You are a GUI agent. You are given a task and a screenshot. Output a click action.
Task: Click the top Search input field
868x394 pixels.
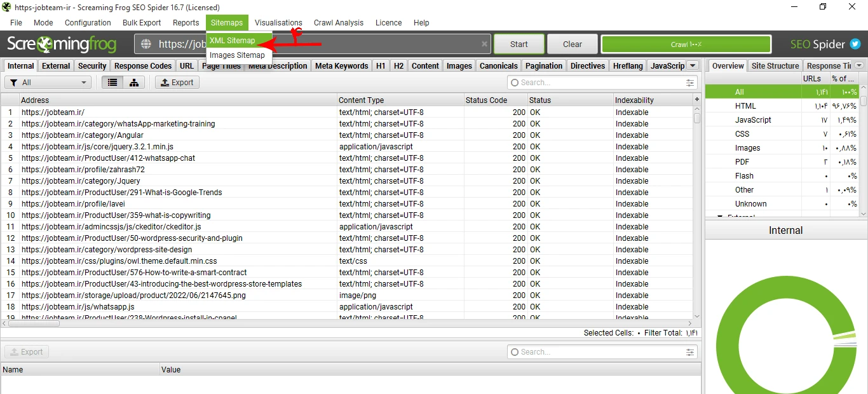(x=597, y=83)
